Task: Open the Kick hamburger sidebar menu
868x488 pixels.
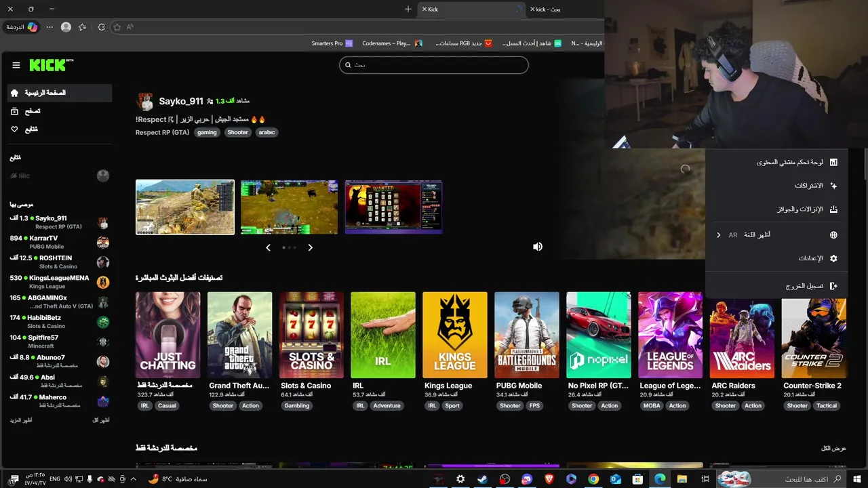Action: point(16,65)
